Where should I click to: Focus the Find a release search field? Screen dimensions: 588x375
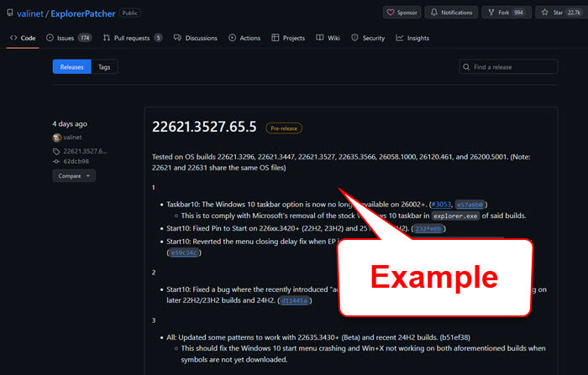coord(508,66)
